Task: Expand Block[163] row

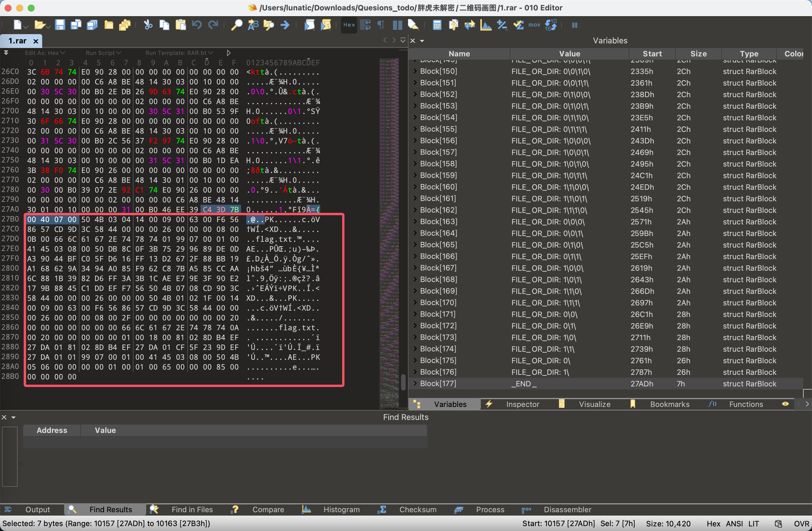Action: (415, 221)
